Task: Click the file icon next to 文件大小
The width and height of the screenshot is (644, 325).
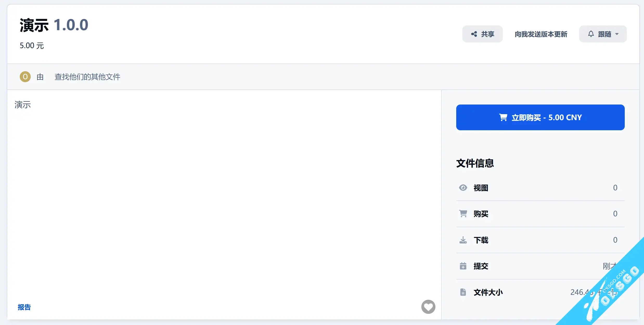Action: point(463,292)
